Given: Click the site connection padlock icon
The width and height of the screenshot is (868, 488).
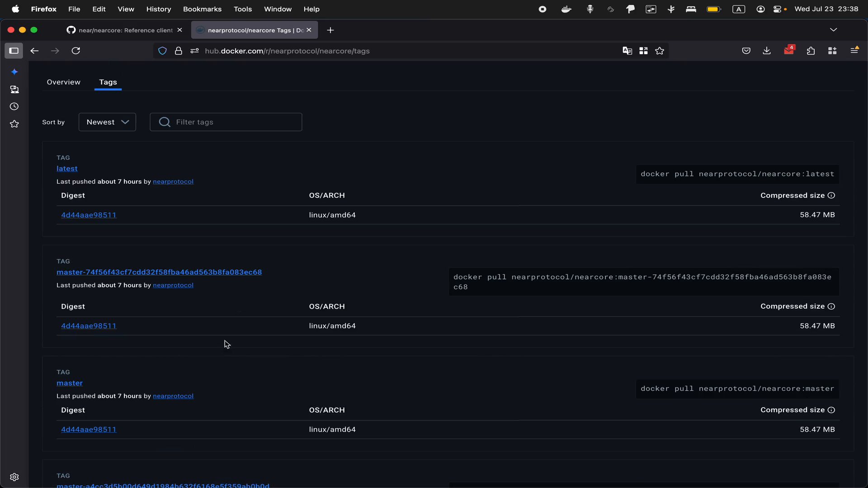Looking at the screenshot, I should [x=179, y=51].
